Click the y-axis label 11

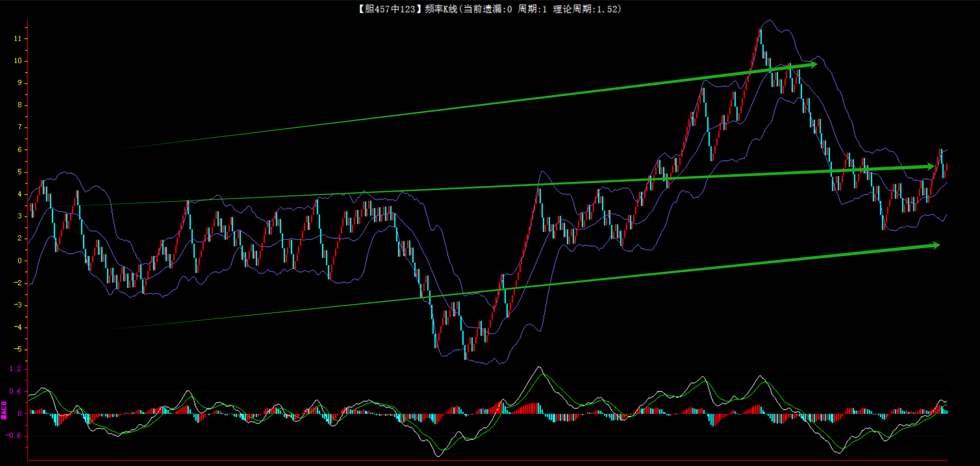click(18, 38)
